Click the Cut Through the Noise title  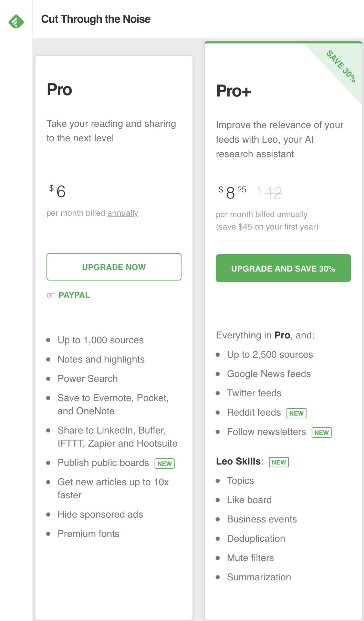[x=96, y=19]
